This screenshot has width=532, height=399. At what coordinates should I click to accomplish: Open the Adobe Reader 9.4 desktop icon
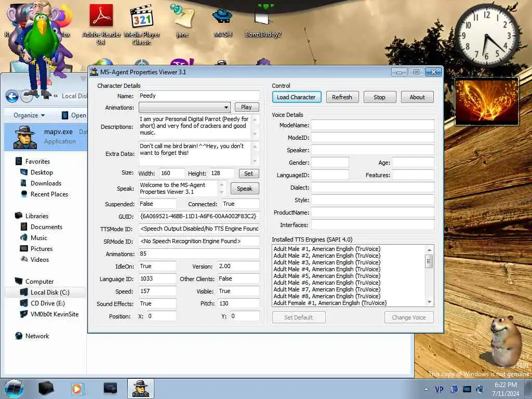point(101,24)
